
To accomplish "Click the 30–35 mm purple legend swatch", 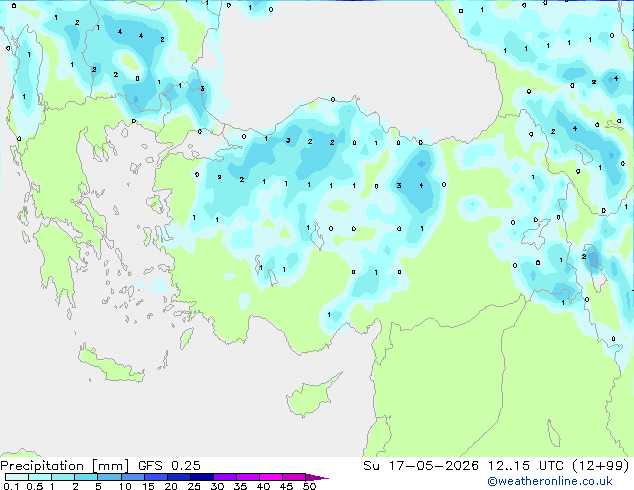I will click(225, 477).
